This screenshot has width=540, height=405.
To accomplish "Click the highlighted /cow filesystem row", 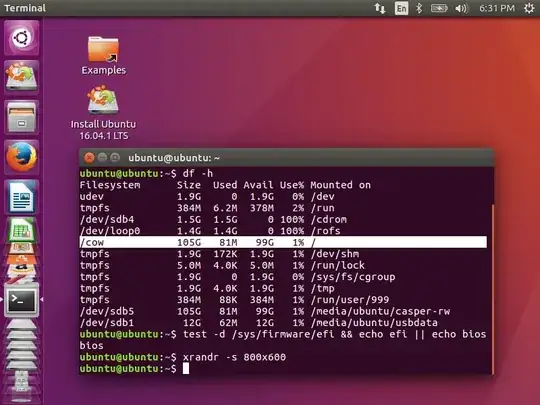I will [x=283, y=242].
